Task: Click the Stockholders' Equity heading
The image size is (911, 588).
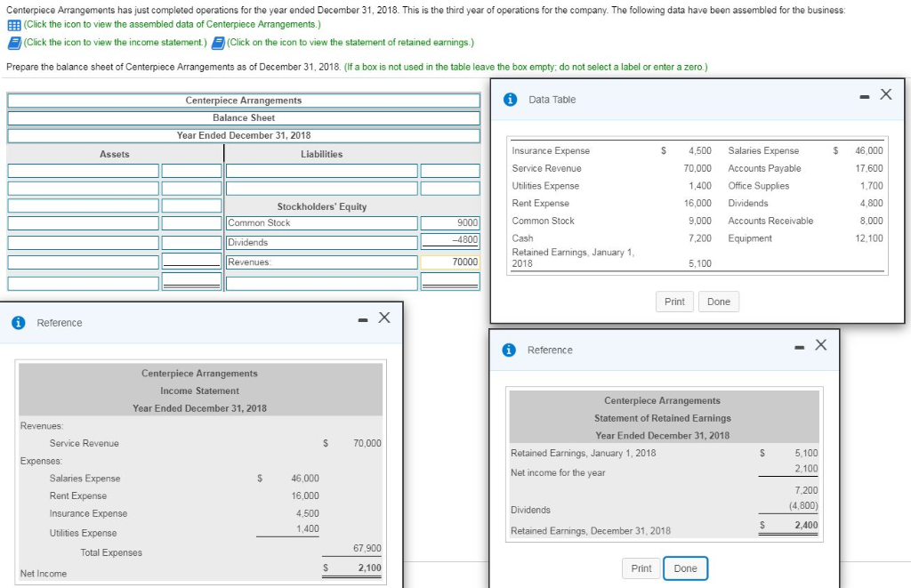Action: point(322,206)
